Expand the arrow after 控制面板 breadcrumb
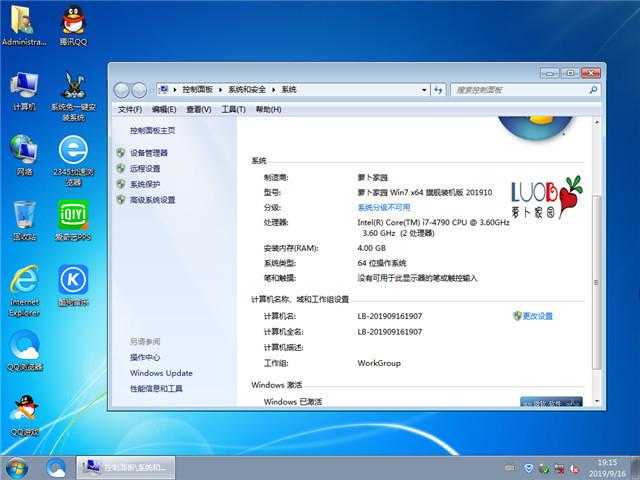The image size is (640, 480). click(220, 90)
